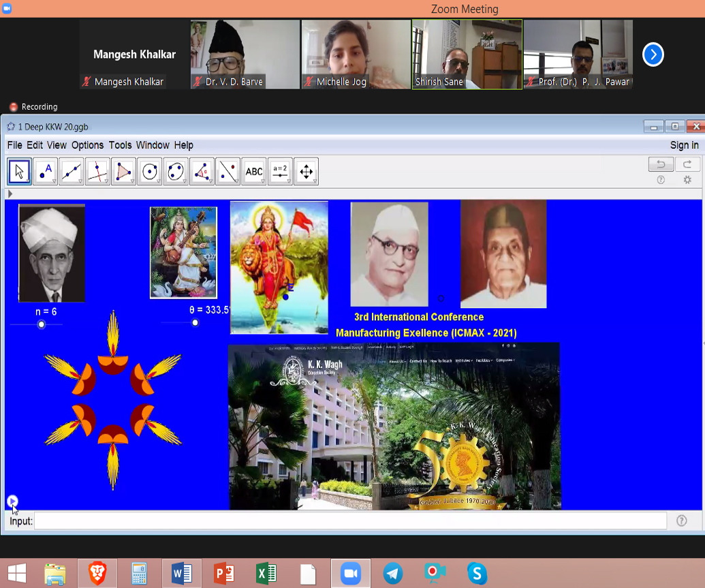
Task: Click the blue point E on image
Action: click(285, 297)
